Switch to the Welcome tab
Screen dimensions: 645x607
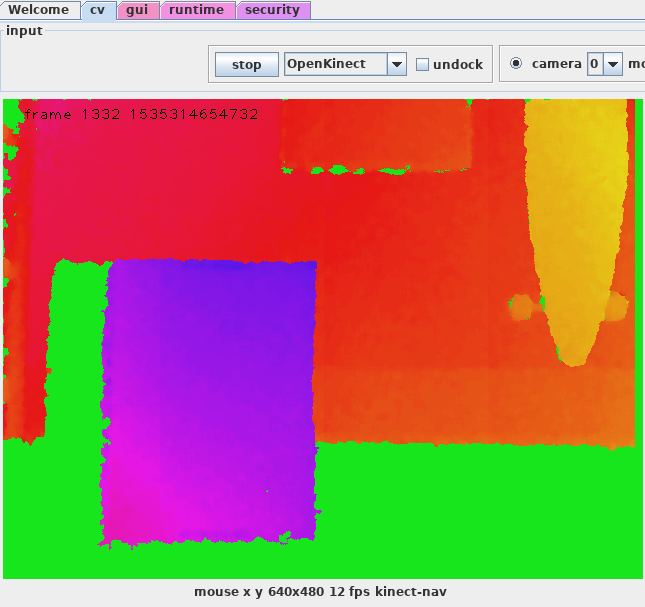(x=39, y=10)
